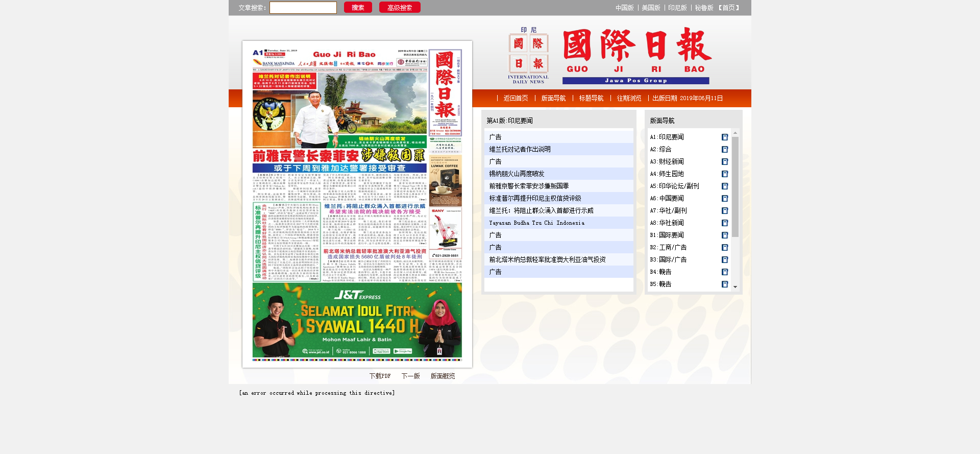Open article 前雅京警长索菲安涉嫌叛国罪

click(x=529, y=186)
